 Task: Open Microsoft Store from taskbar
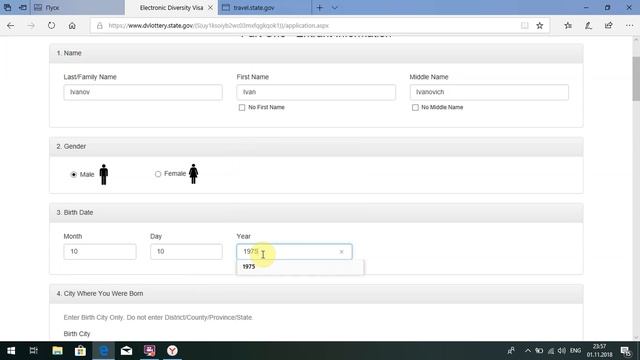80,351
